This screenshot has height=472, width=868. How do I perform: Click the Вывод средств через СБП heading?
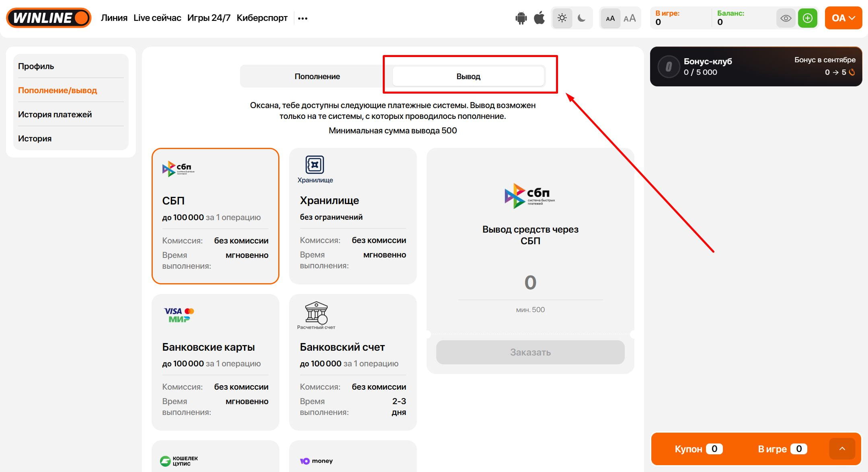click(530, 235)
